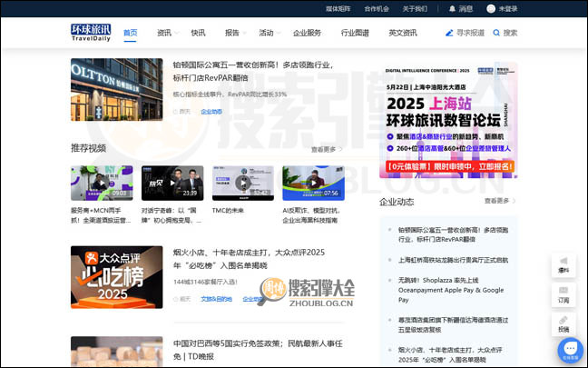Image resolution: width=588 pixels, height=368 pixels.
Task: Go to the 首页 tab
Action: [130, 33]
